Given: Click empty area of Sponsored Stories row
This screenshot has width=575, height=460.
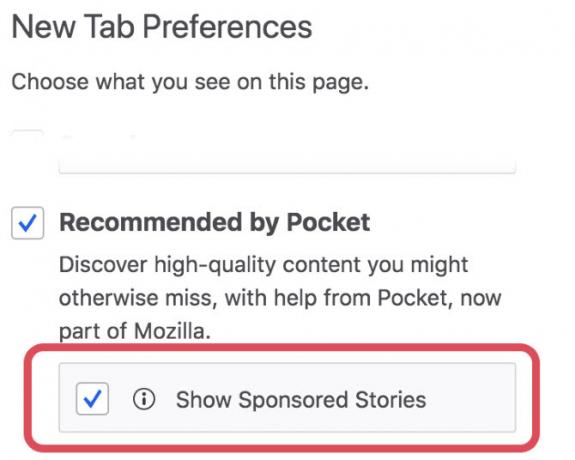Looking at the screenshot, I should [471, 398].
